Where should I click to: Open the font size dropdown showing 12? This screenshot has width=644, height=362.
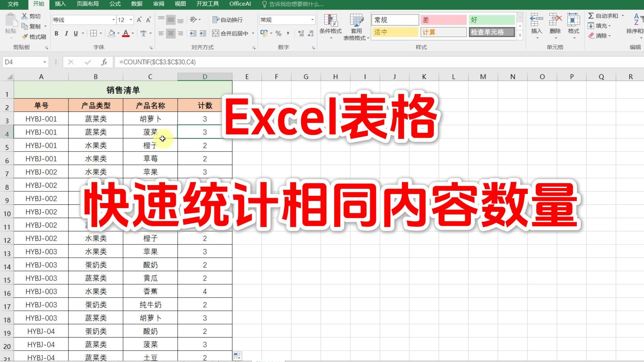coord(131,20)
